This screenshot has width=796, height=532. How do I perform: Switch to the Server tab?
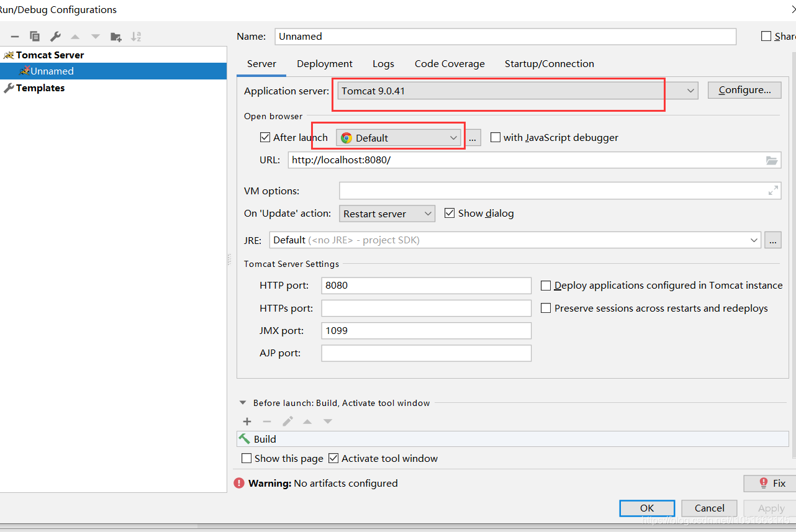pyautogui.click(x=261, y=63)
